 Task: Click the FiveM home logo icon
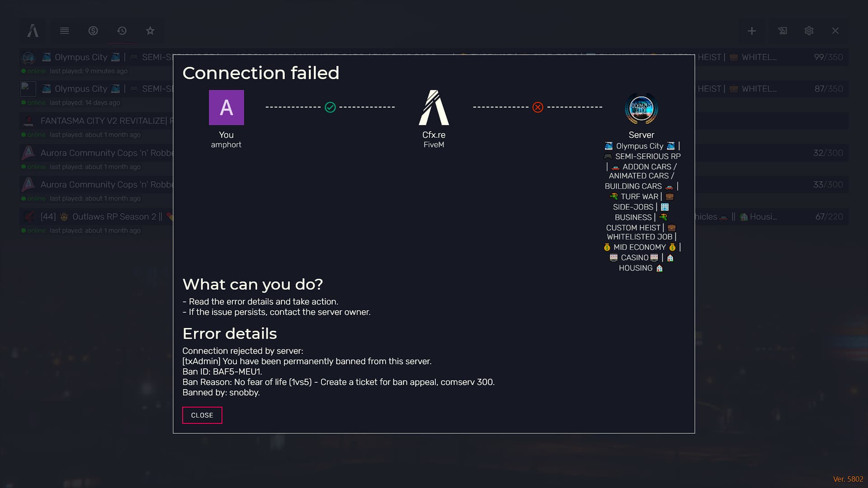(33, 31)
